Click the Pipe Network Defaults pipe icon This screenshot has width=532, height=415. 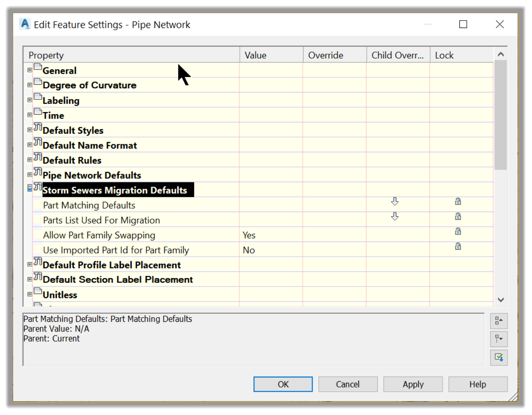pyautogui.click(x=38, y=171)
